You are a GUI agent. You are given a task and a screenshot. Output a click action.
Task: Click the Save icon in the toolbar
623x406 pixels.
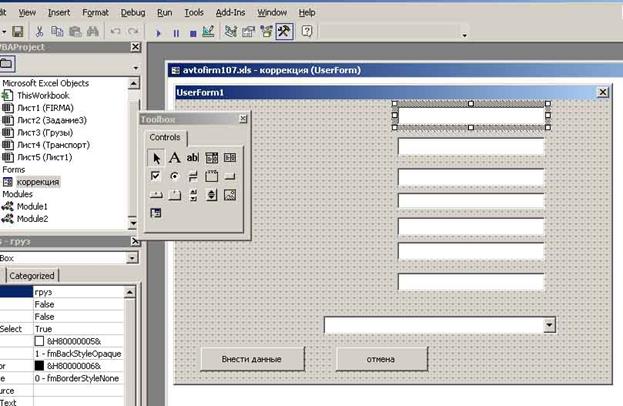(x=17, y=31)
